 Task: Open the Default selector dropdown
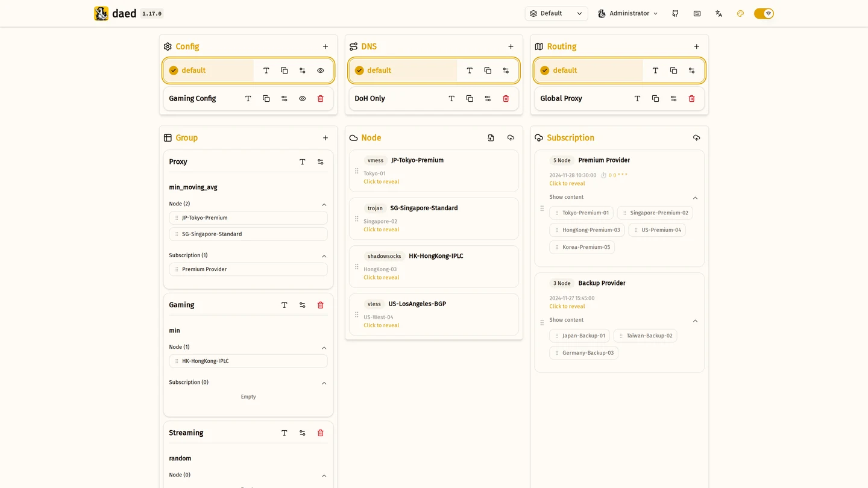[556, 13]
